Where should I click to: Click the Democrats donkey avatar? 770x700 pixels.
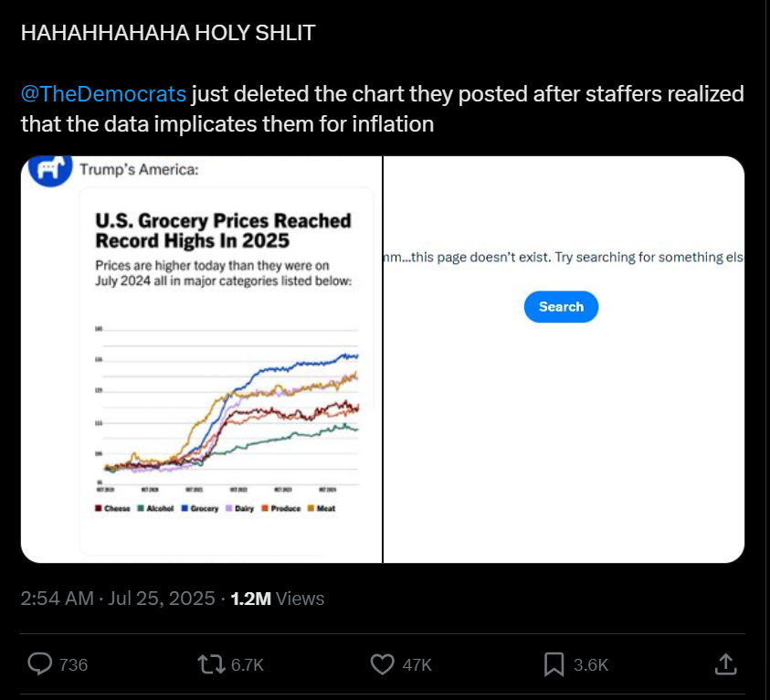pos(50,170)
